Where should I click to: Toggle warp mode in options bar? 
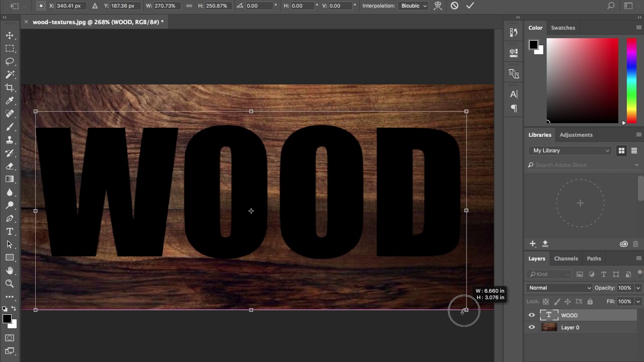438,6
